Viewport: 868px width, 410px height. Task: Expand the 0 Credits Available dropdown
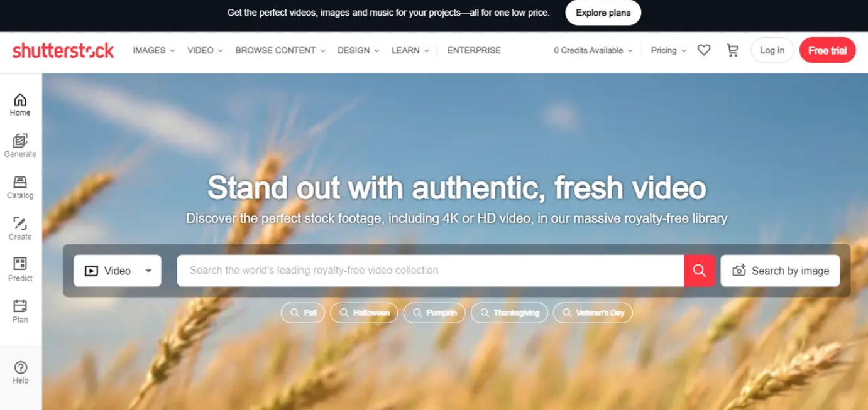593,50
